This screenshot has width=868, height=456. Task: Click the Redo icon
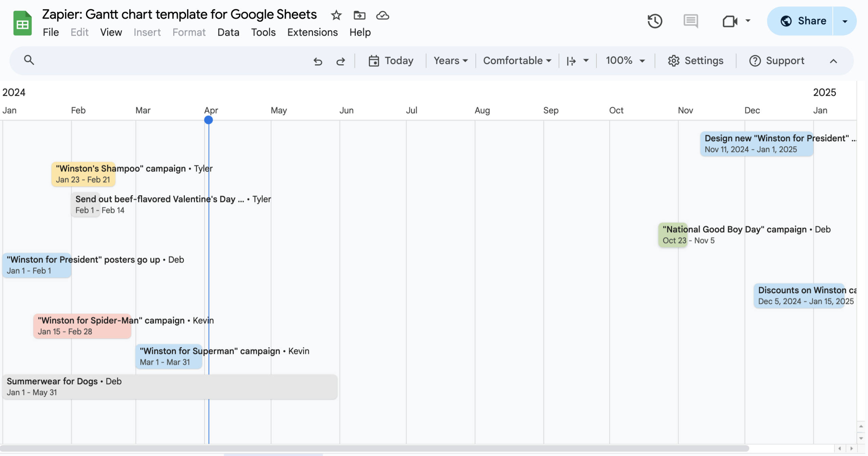[x=340, y=61]
